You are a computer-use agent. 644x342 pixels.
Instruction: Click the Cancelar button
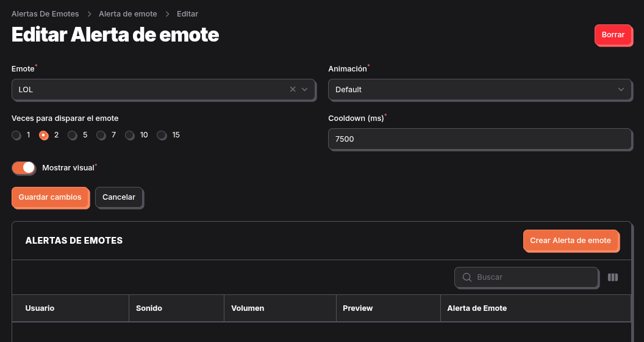tap(119, 197)
